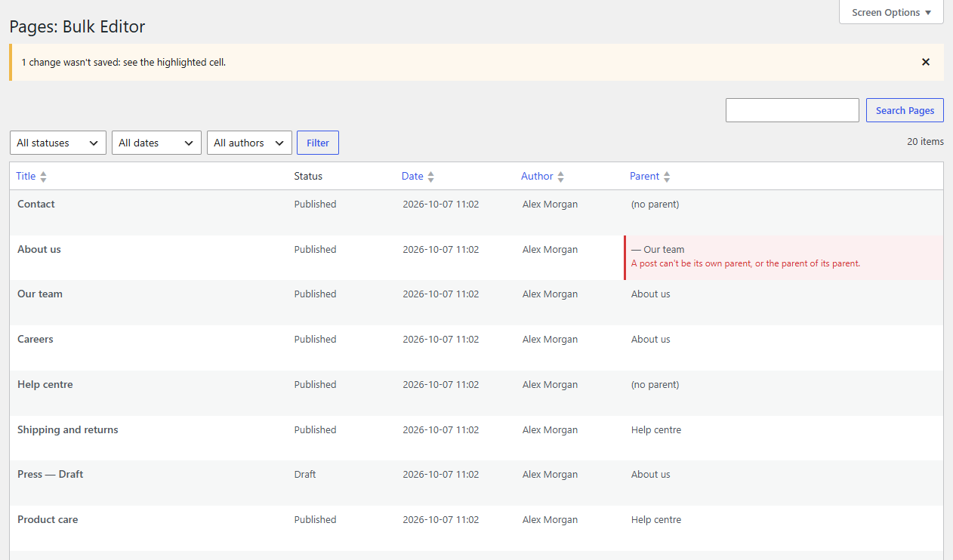Click the parent error message text
Screen dimensions: 953x560
(746, 263)
